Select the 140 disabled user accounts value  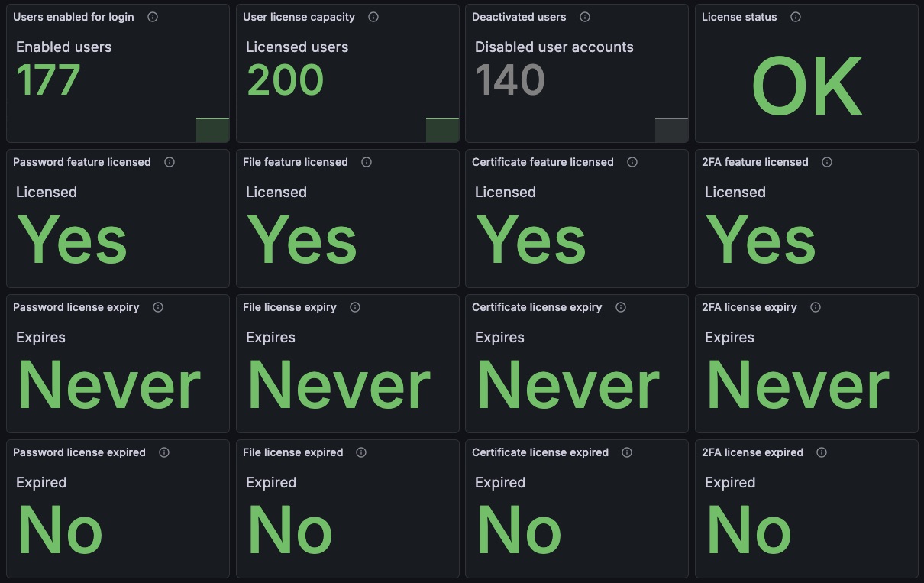coord(510,80)
